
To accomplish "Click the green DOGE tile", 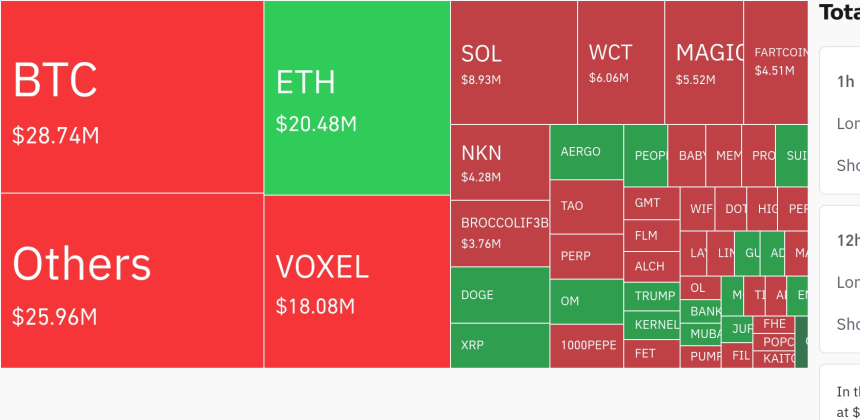I will tap(499, 295).
